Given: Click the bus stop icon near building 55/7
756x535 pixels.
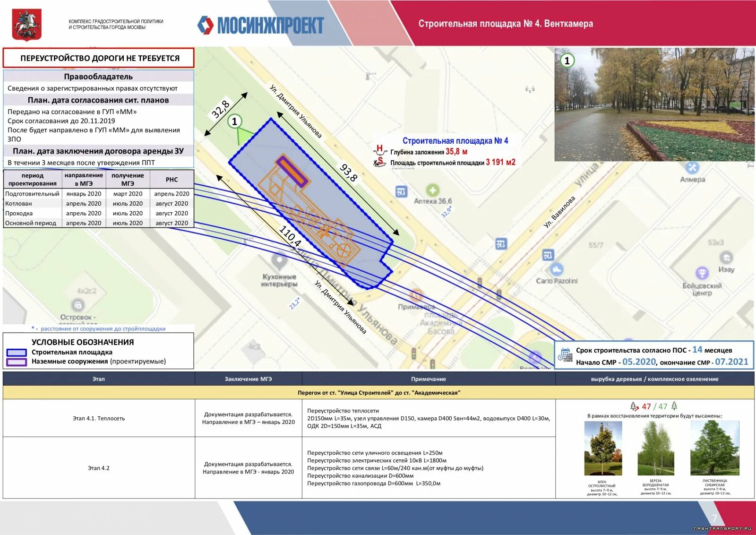Looking at the screenshot, I should (501, 244).
